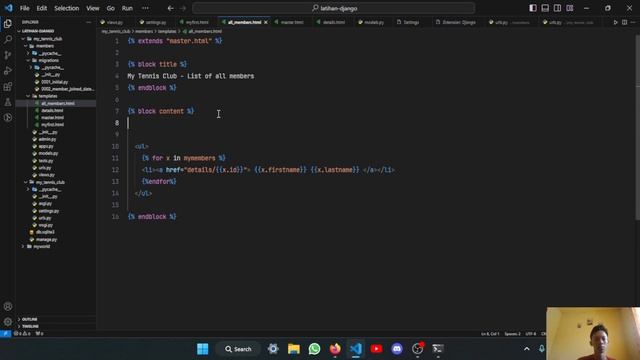Open the Search view in activity bar
The height and width of the screenshot is (360, 640).
click(x=8, y=39)
